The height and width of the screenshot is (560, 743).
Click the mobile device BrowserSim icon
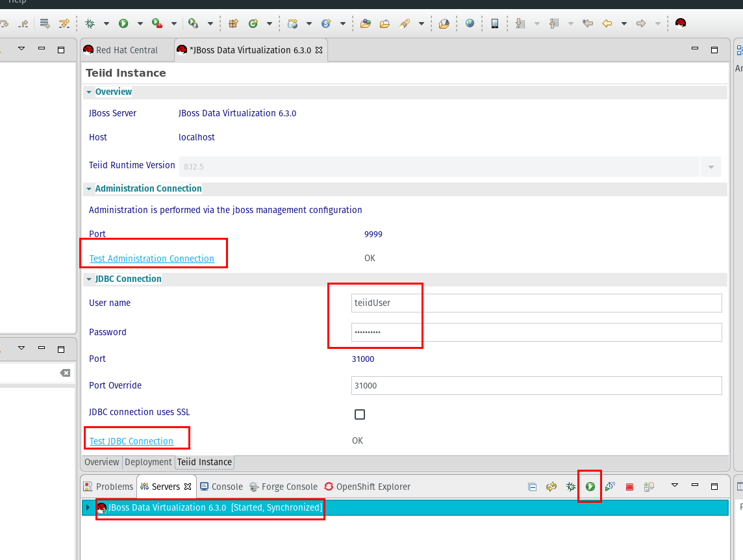pos(495,23)
